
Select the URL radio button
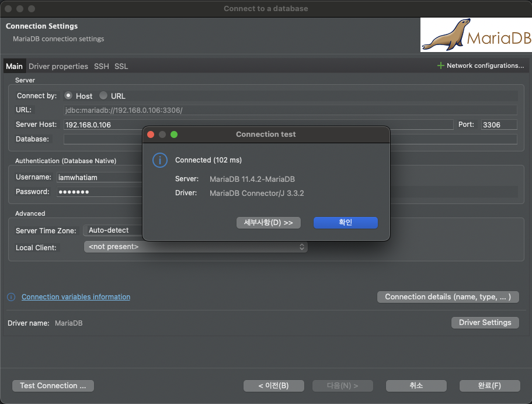coord(103,95)
